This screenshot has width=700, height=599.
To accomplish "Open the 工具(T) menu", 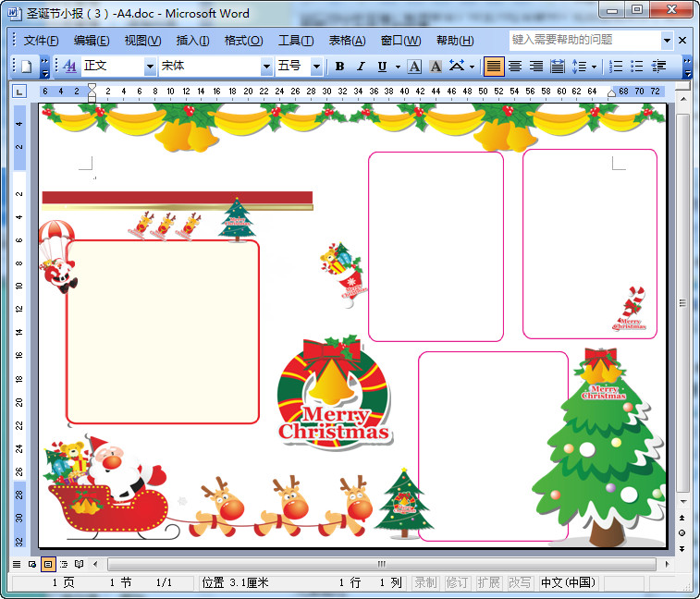I will pos(296,41).
